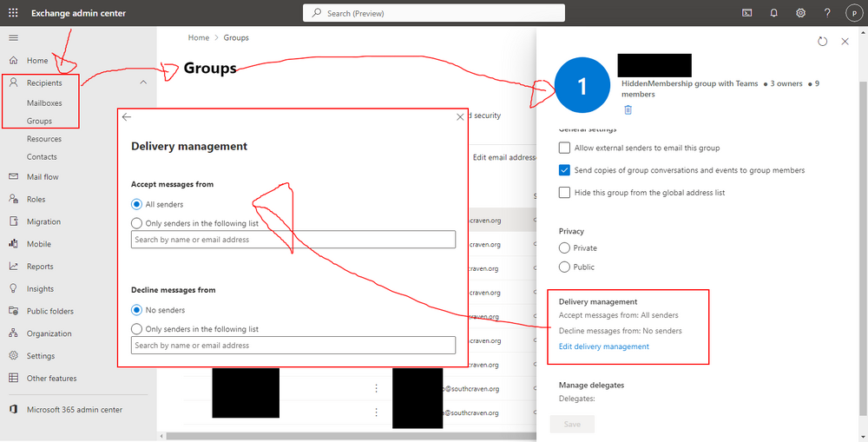Click Decline messages search by name field
The width and height of the screenshot is (868, 442).
click(x=293, y=345)
